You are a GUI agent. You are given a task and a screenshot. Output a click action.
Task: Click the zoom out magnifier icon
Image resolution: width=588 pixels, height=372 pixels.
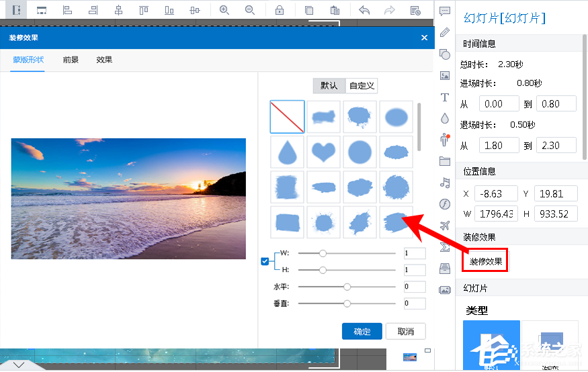pos(250,10)
